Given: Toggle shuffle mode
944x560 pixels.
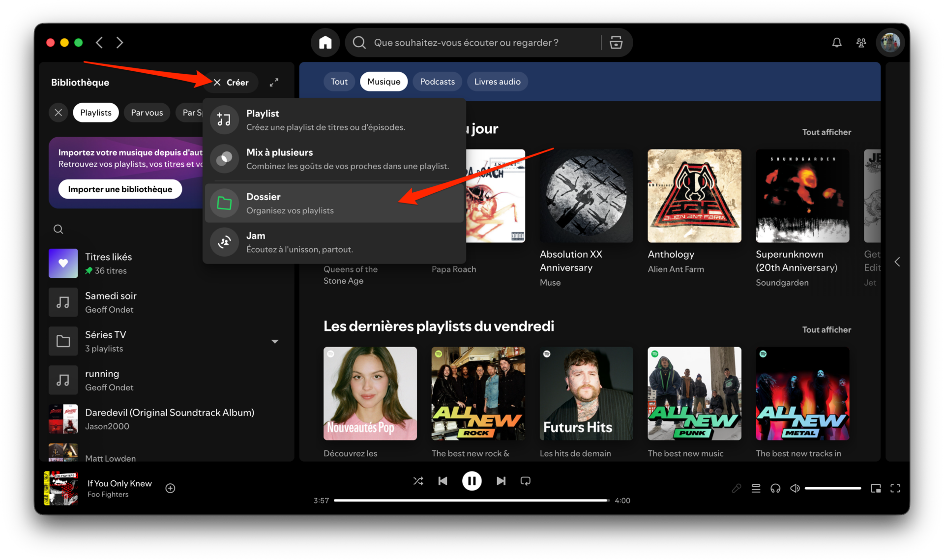Looking at the screenshot, I should pyautogui.click(x=418, y=481).
